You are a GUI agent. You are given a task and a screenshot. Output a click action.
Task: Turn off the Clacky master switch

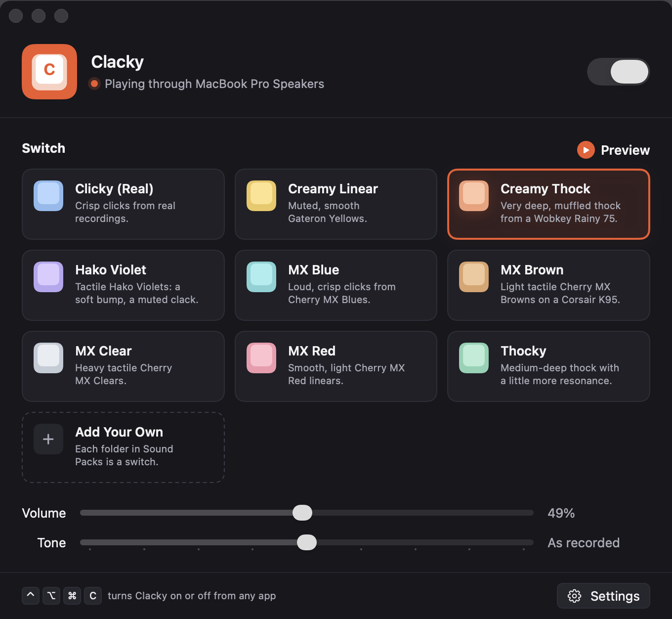[x=618, y=72]
